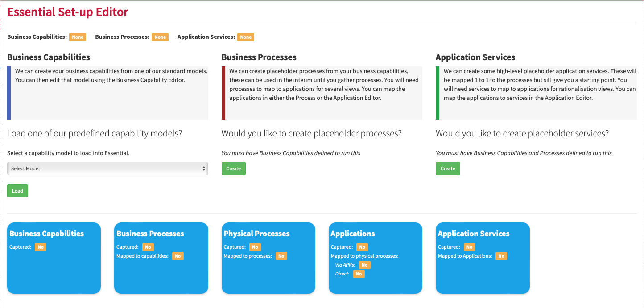Click the Application Services section heading

click(475, 57)
